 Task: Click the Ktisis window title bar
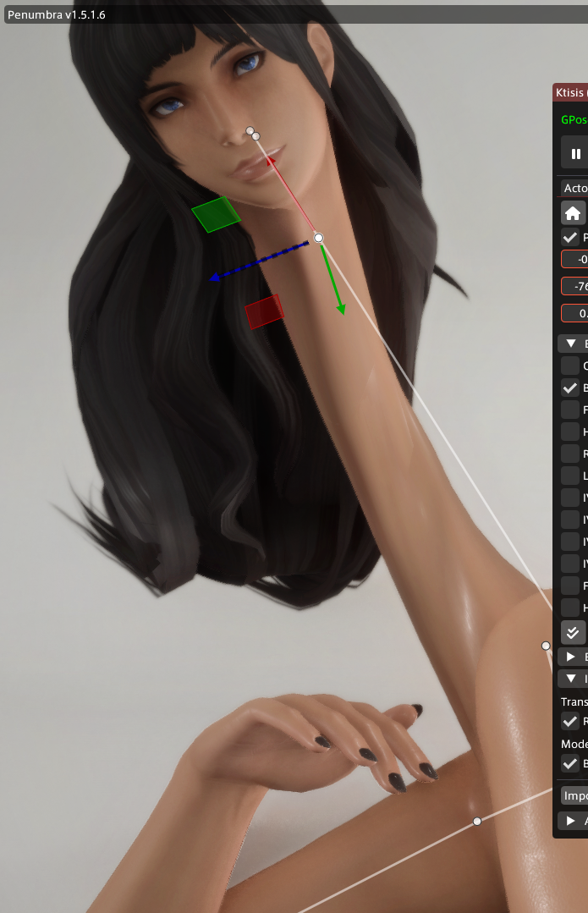pyautogui.click(x=570, y=92)
